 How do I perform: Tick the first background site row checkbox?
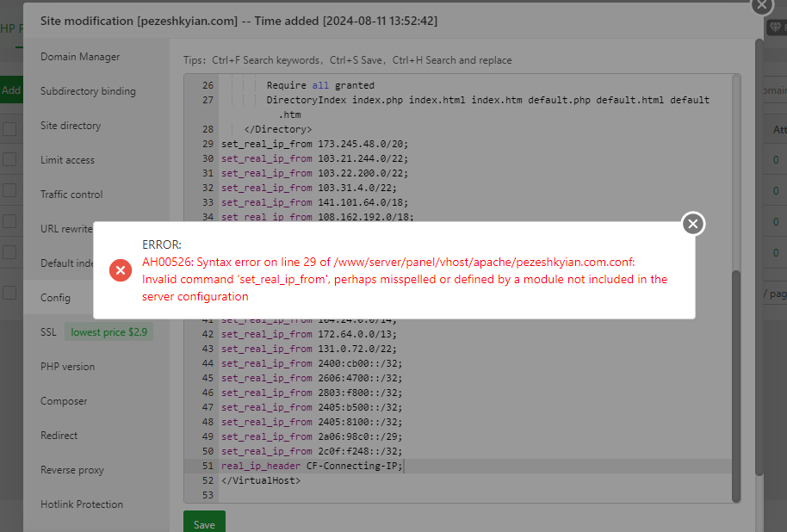9,129
